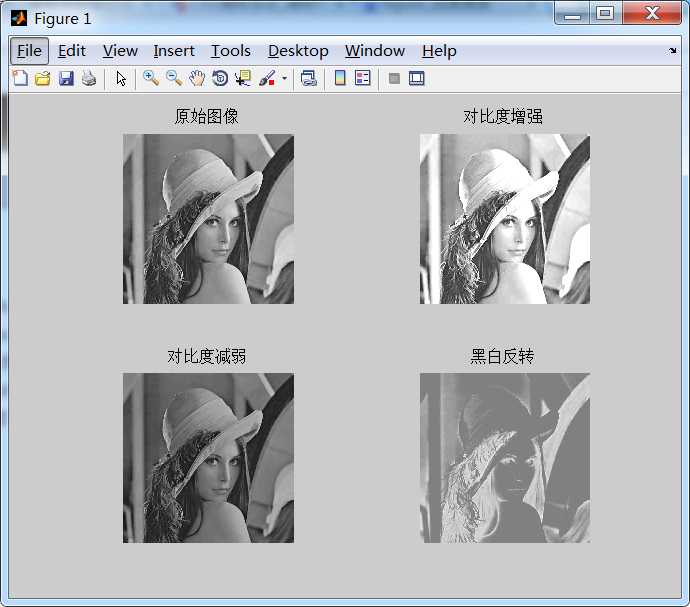Select the title text 黑白反转
The image size is (690, 607).
click(502, 356)
